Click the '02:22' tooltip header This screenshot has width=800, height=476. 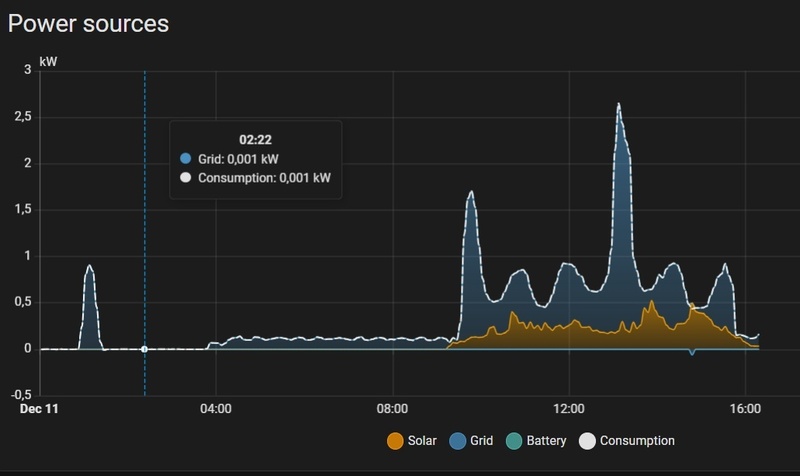[x=256, y=140]
